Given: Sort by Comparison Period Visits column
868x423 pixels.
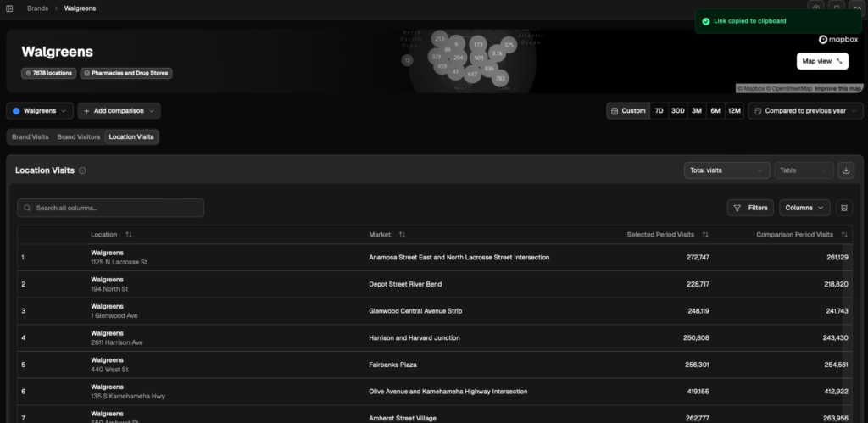Looking at the screenshot, I should tap(844, 235).
